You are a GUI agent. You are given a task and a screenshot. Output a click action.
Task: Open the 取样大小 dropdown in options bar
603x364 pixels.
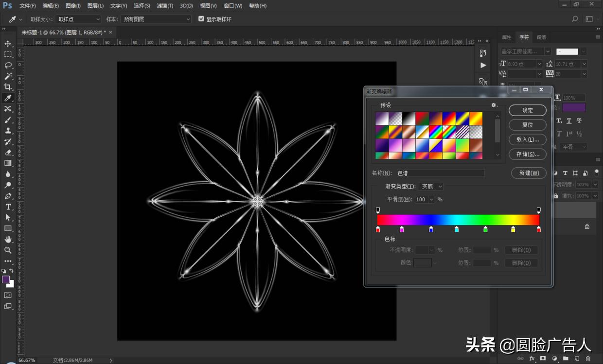tap(78, 19)
